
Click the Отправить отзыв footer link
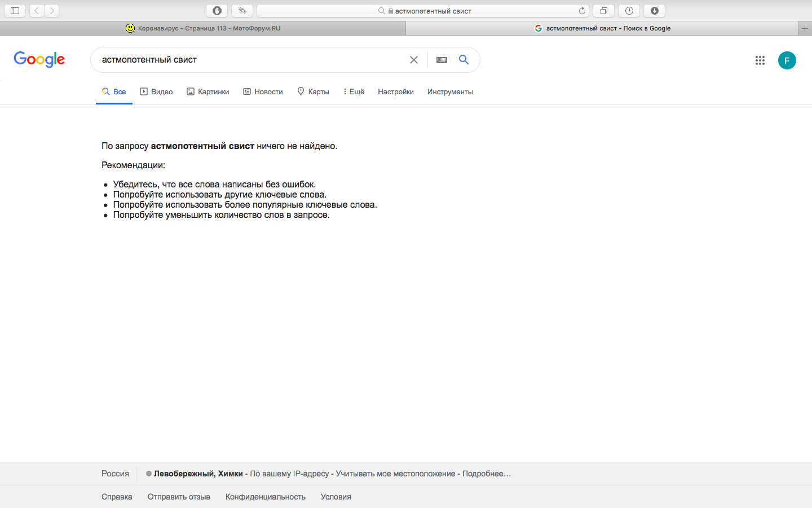click(179, 497)
